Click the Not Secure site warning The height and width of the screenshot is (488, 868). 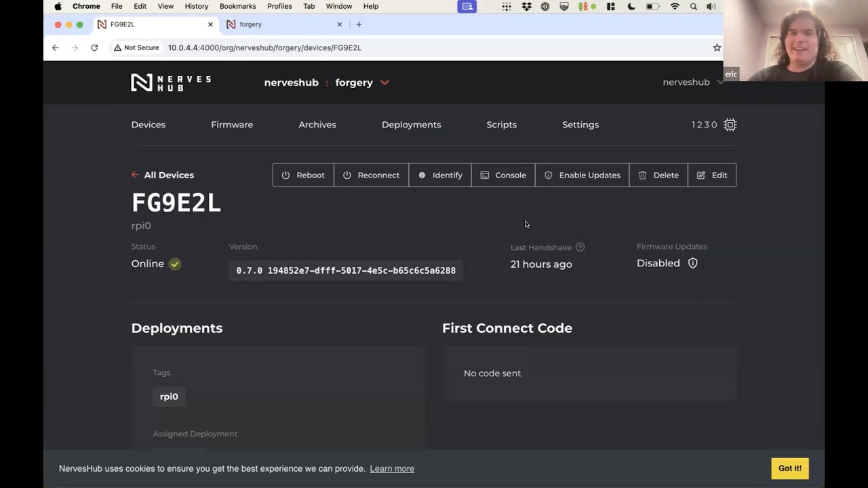pos(136,47)
